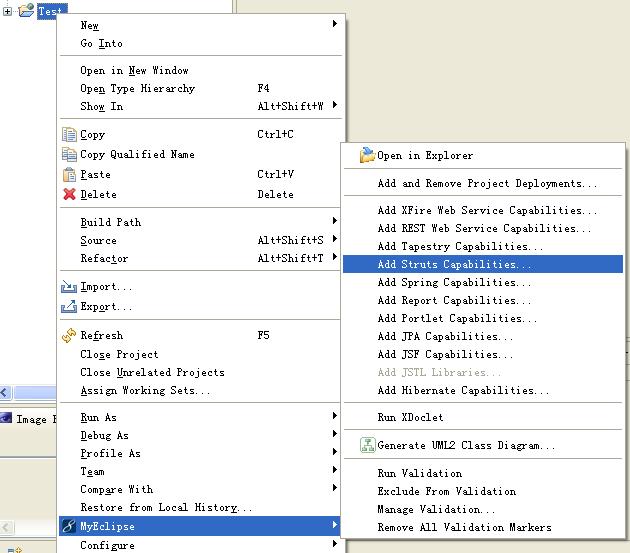
Task: Choose Add REST Web Service Capabilities...
Action: [483, 228]
